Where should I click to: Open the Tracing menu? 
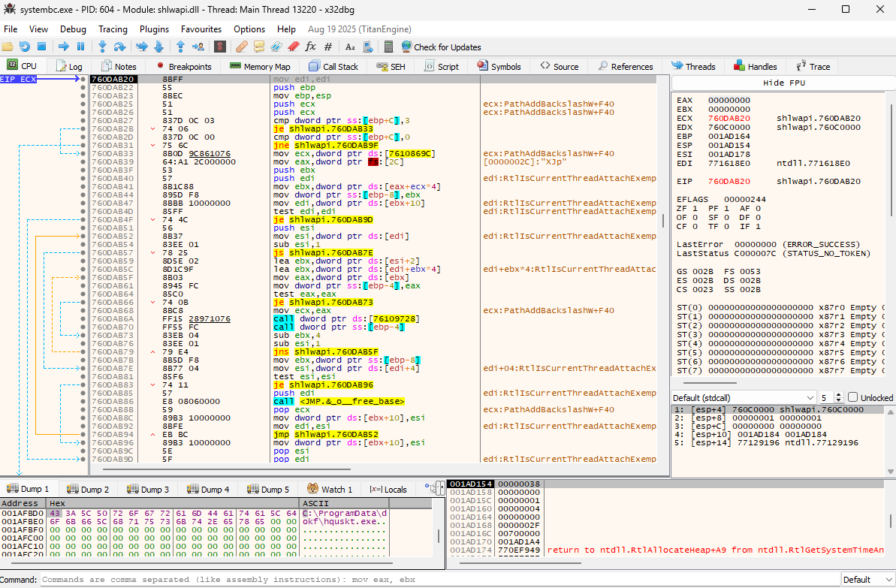point(113,29)
